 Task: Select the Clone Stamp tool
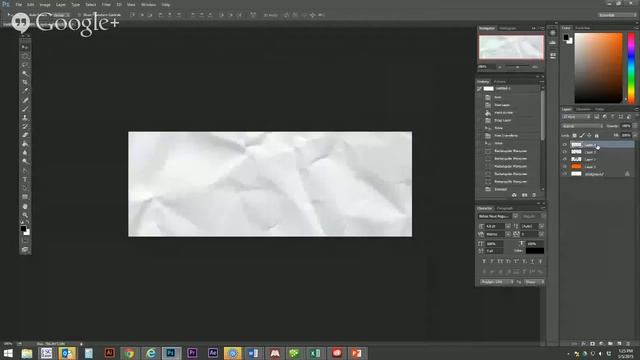pos(25,118)
